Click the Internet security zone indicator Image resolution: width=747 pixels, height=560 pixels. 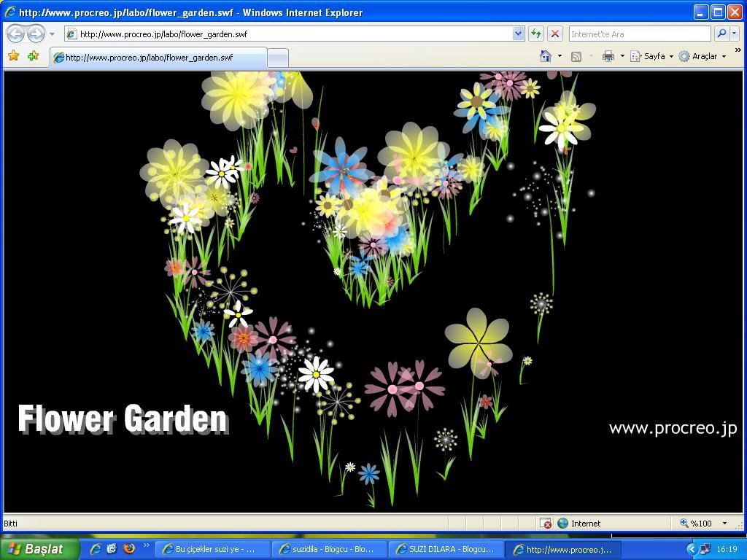pos(579,524)
